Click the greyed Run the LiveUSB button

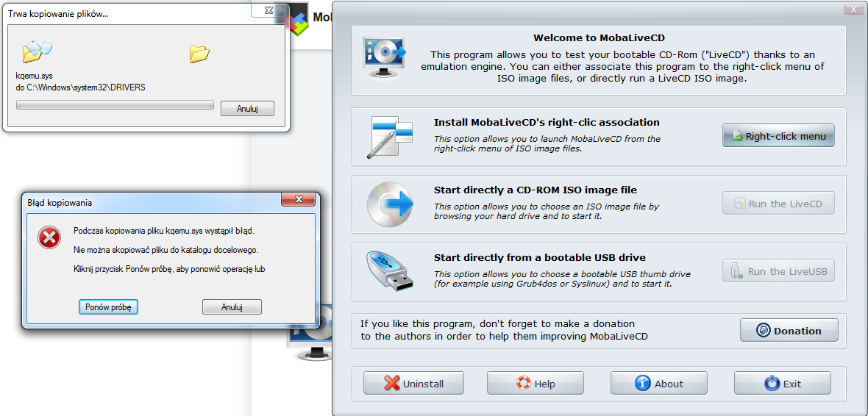[778, 271]
